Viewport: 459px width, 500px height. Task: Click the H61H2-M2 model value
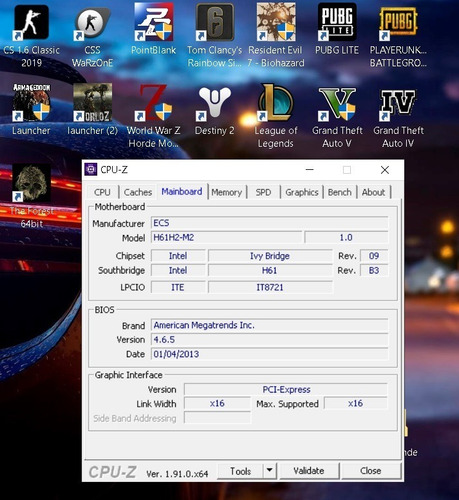227,237
